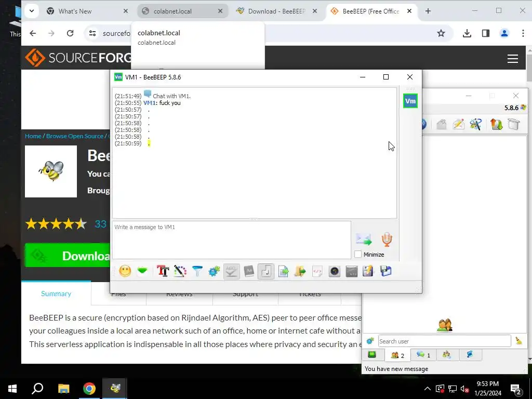Reload the page with the refresh icon
This screenshot has height=399, width=532.
(x=70, y=33)
